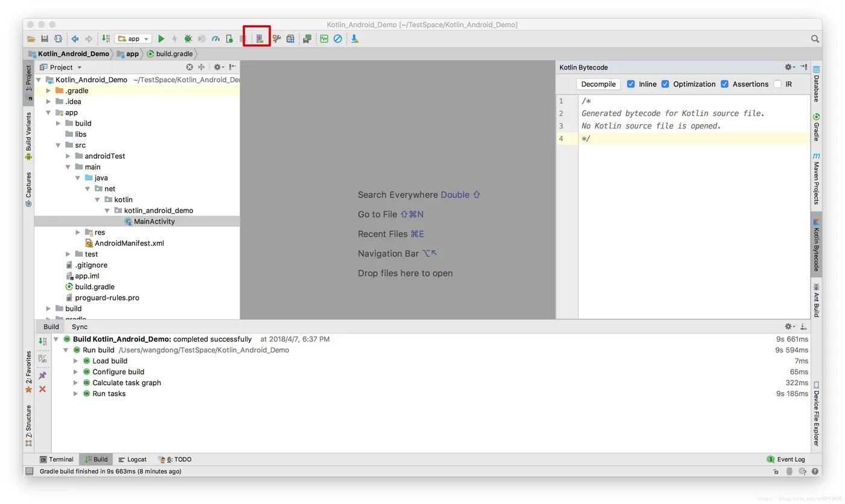
Task: Attach debugger to Android process icon
Action: pos(229,39)
